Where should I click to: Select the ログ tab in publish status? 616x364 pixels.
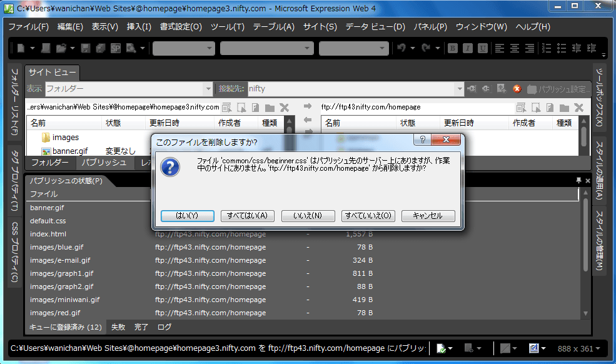pyautogui.click(x=164, y=327)
